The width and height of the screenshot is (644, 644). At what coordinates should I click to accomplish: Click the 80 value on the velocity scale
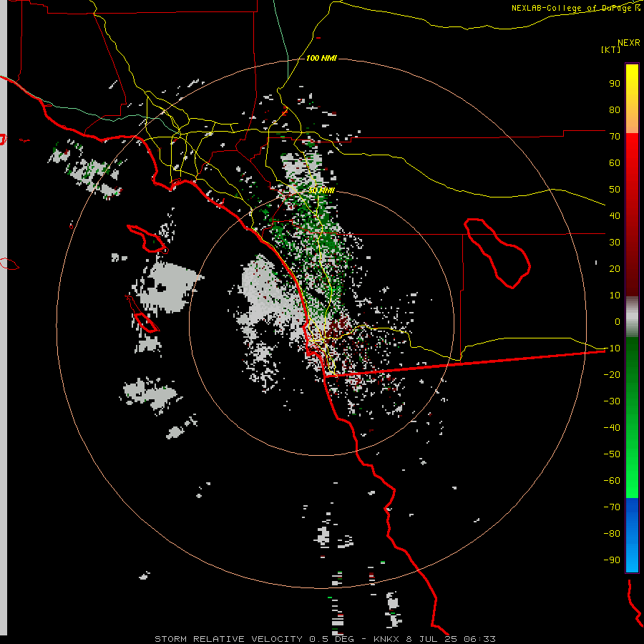coord(615,109)
